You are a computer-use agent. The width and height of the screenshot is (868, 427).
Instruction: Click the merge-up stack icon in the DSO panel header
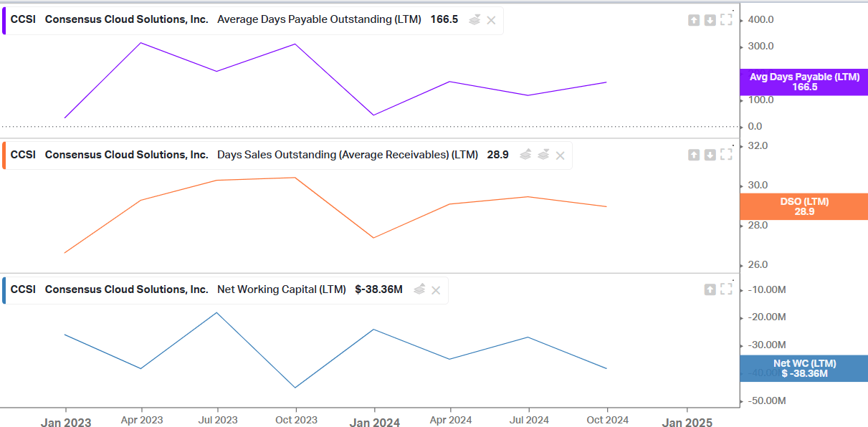(x=525, y=154)
